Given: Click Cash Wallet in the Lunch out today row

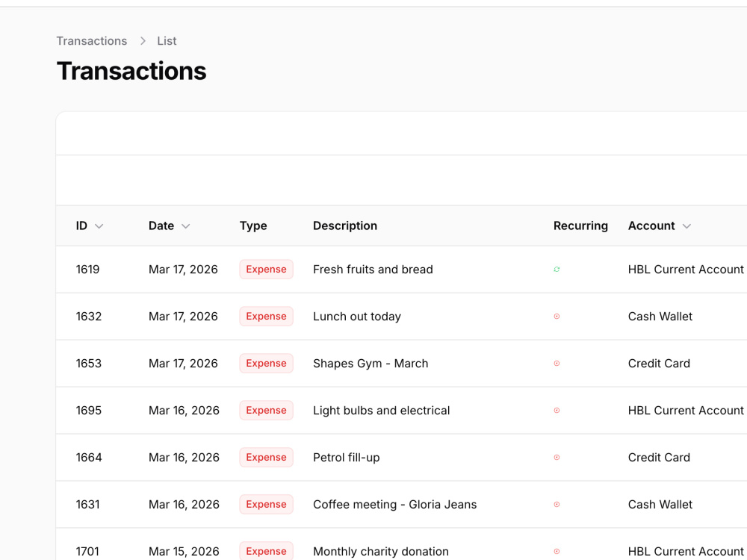Looking at the screenshot, I should [660, 317].
